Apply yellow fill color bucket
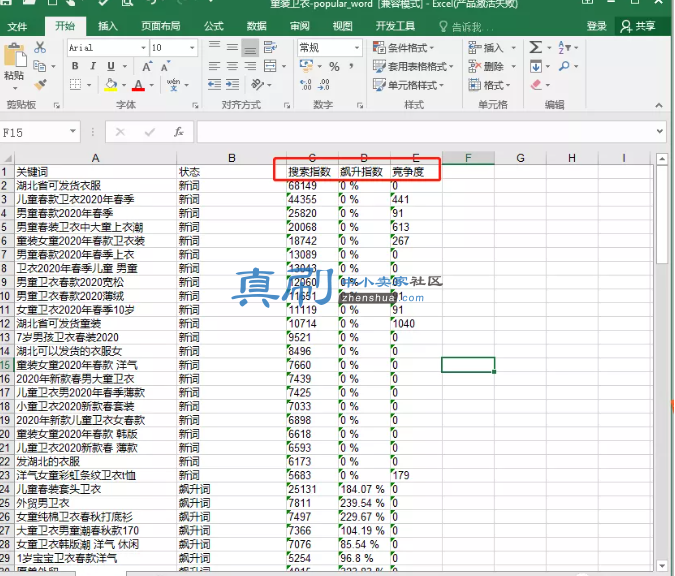675x576 pixels. click(111, 84)
